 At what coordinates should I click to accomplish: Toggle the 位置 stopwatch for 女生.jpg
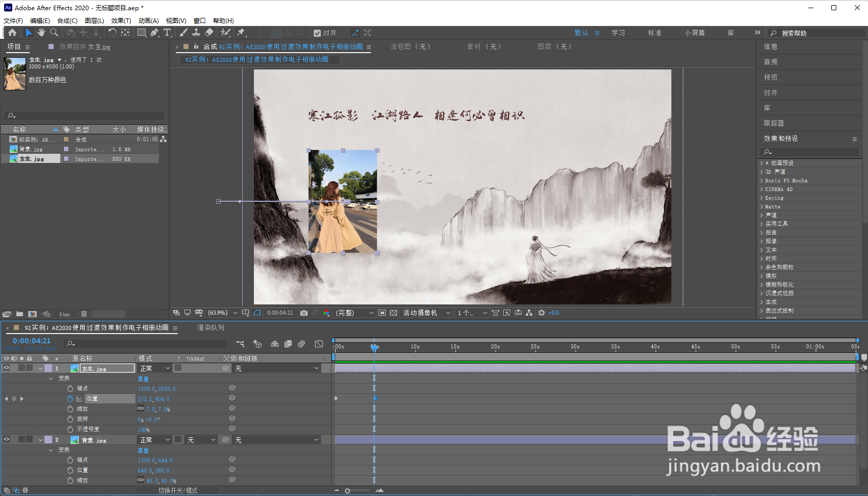[x=70, y=398]
